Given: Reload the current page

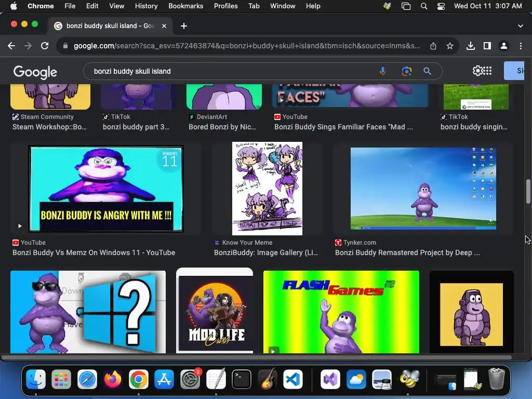Looking at the screenshot, I should pyautogui.click(x=45, y=46).
